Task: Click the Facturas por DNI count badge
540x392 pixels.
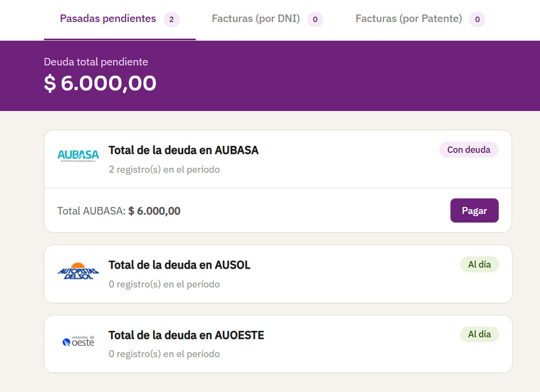Action: pyautogui.click(x=315, y=19)
